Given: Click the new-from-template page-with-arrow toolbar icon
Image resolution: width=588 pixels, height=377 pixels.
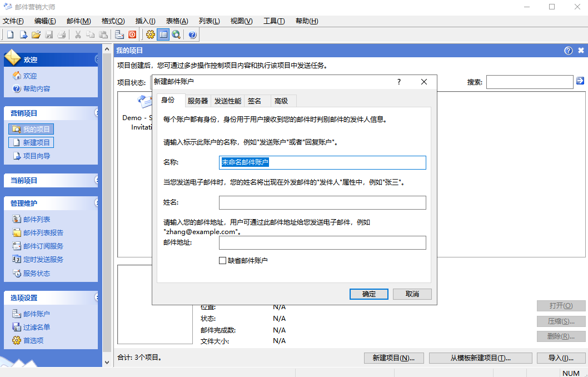Looking at the screenshot, I should click(x=23, y=35).
